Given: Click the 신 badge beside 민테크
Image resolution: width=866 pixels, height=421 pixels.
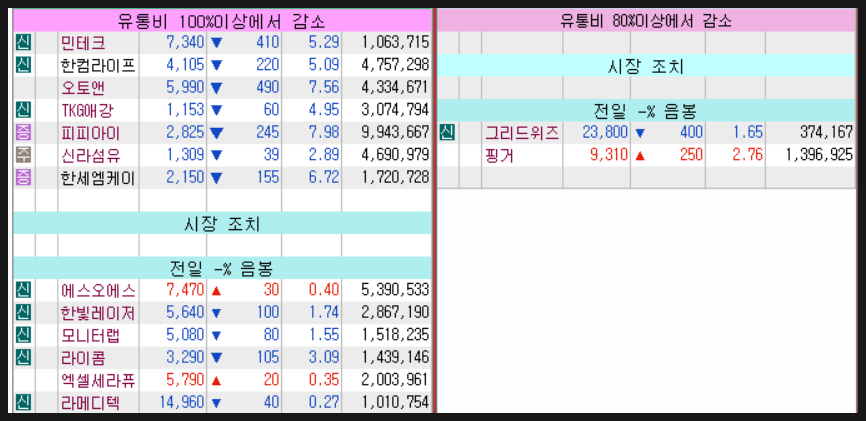Looking at the screenshot, I should click(24, 42).
